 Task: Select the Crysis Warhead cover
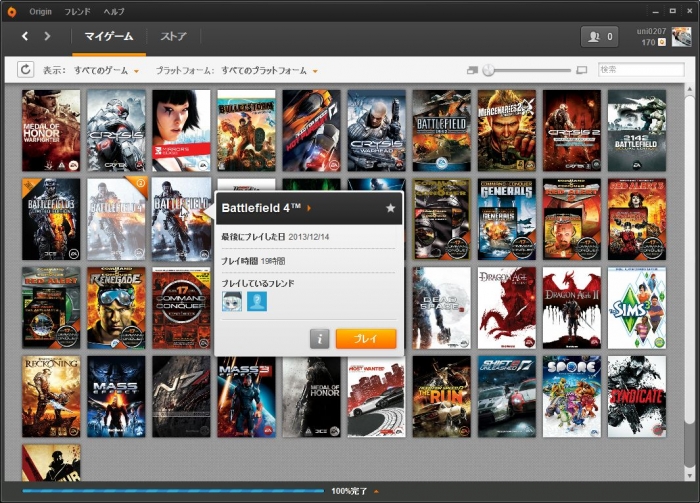click(376, 130)
